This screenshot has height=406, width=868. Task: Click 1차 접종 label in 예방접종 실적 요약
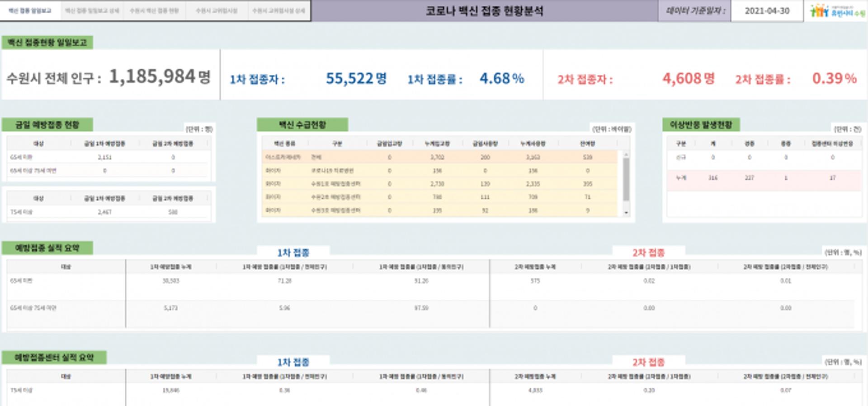coord(293,253)
